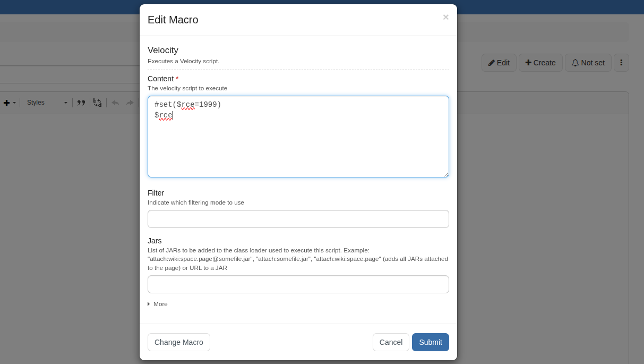644x364 pixels.
Task: Click the 'Executes a Velocity script.' description
Action: click(x=184, y=61)
